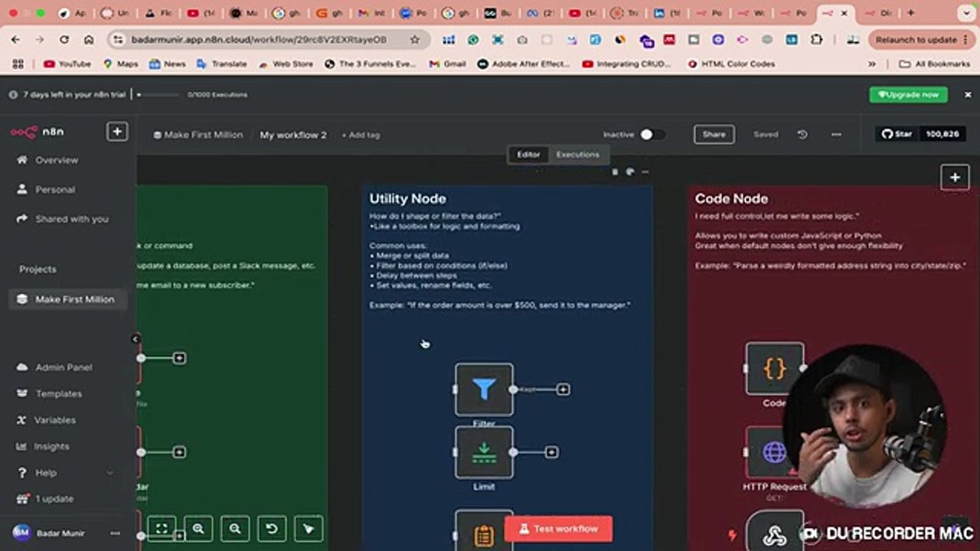
Task: Click the Share button
Action: point(714,135)
